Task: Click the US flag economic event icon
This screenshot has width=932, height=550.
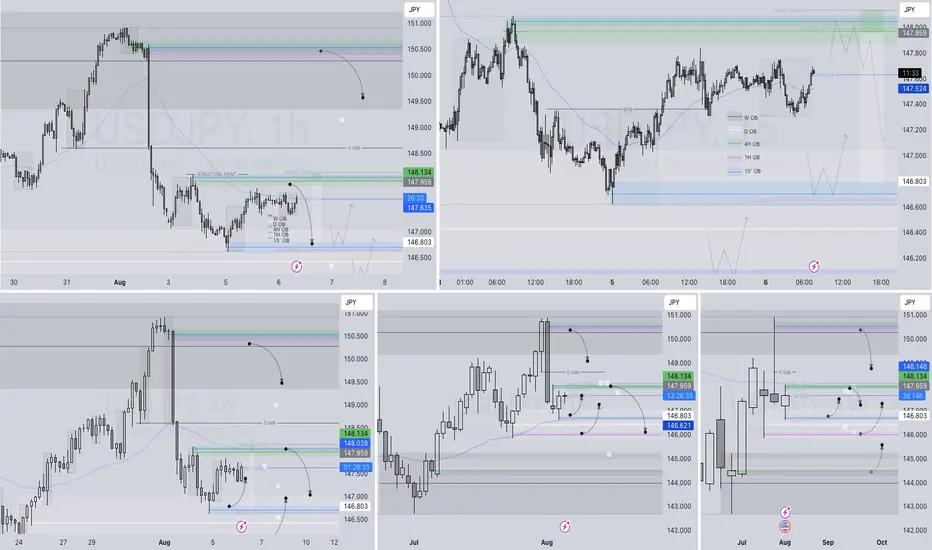Action: coord(785,526)
